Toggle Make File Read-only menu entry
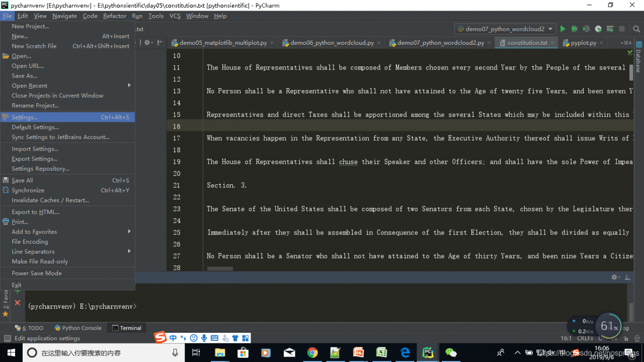Viewport: 644px width, 362px height. point(67,261)
